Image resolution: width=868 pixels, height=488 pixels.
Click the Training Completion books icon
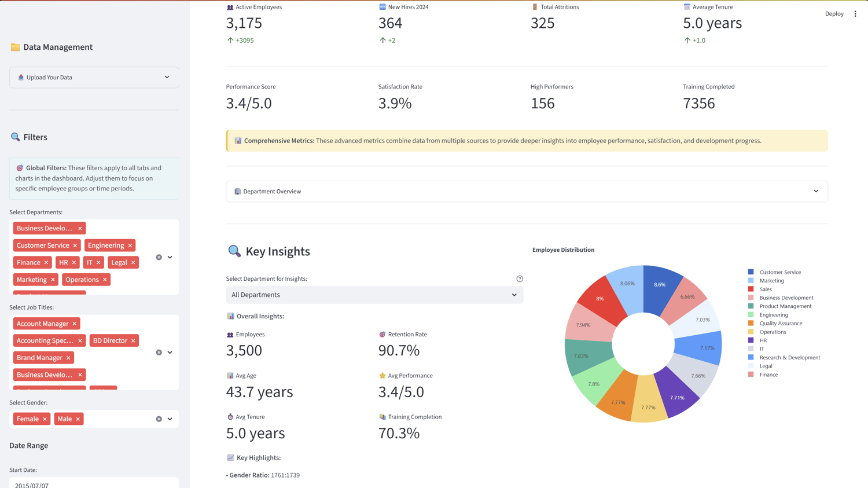tap(382, 417)
